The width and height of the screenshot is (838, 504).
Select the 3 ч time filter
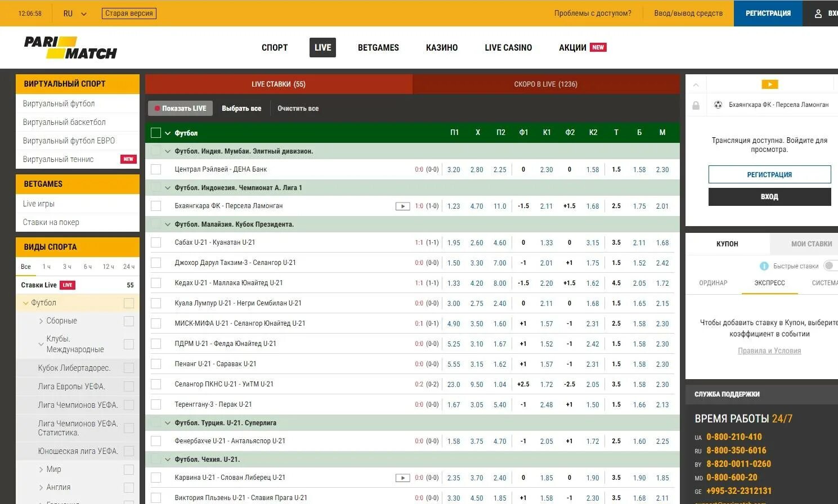[x=67, y=267]
